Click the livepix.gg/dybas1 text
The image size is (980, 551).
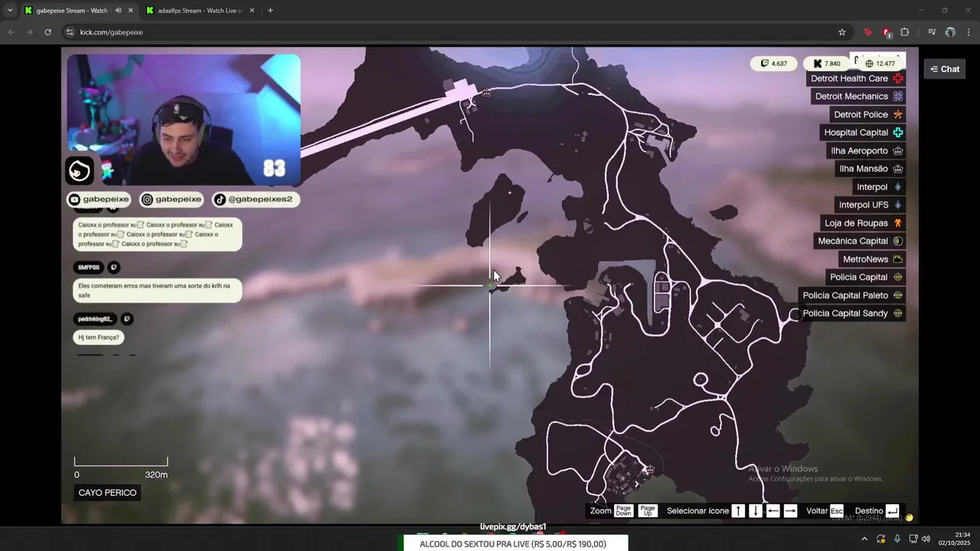coord(513,527)
